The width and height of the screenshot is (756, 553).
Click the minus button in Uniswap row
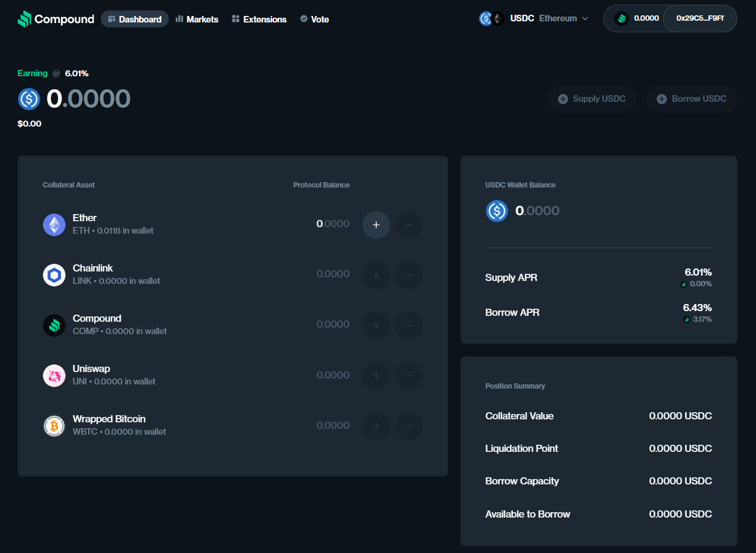click(409, 376)
